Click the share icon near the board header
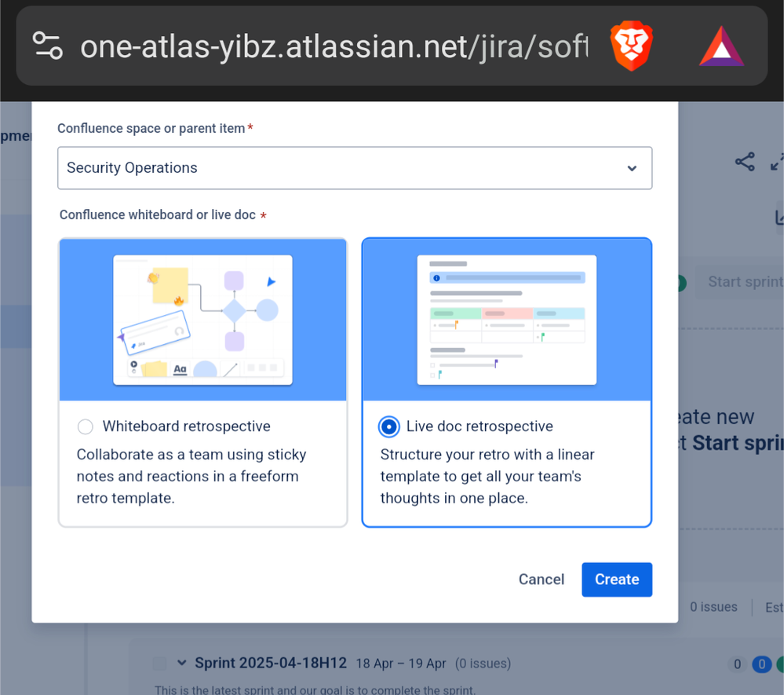 (744, 162)
